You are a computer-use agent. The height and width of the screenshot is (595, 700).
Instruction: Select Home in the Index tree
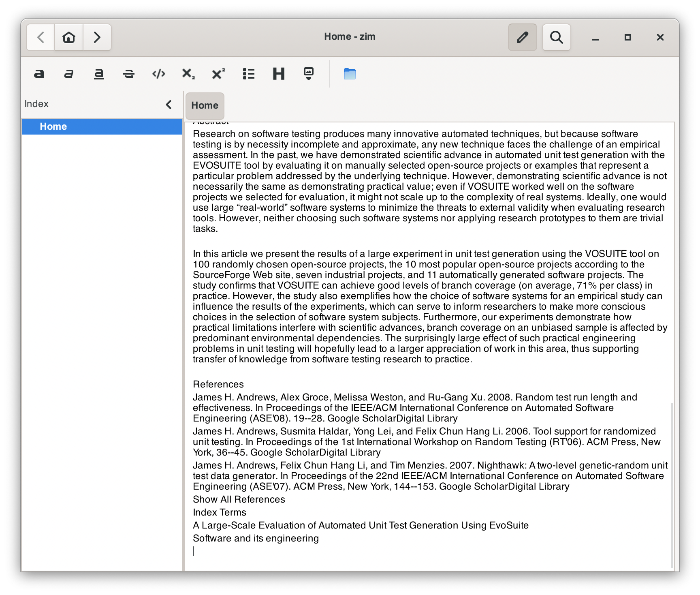tap(53, 126)
